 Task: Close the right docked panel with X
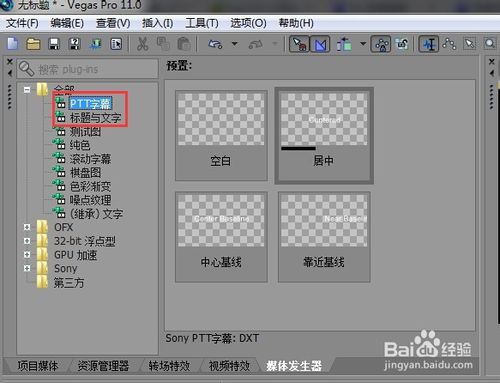point(492,62)
